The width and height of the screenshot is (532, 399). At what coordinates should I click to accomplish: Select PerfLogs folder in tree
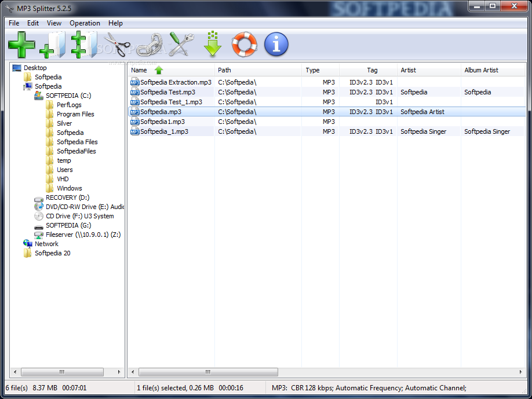pos(69,105)
